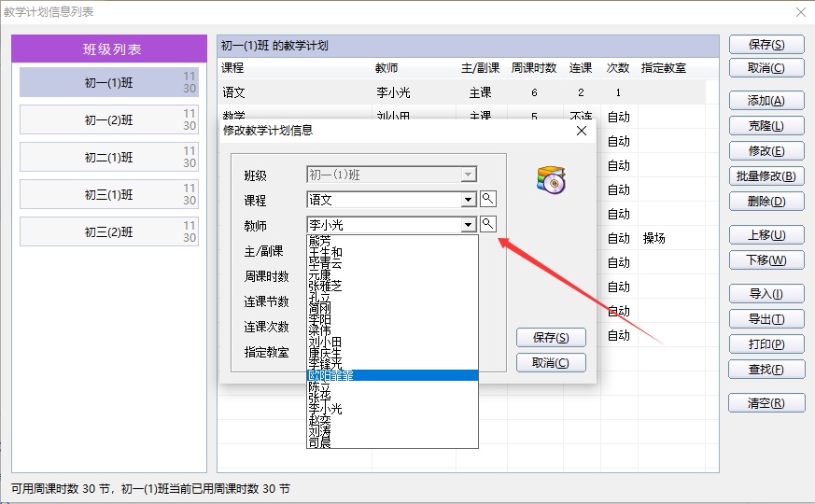
Task: Select 初三(1)班 in the class list
Action: (108, 195)
